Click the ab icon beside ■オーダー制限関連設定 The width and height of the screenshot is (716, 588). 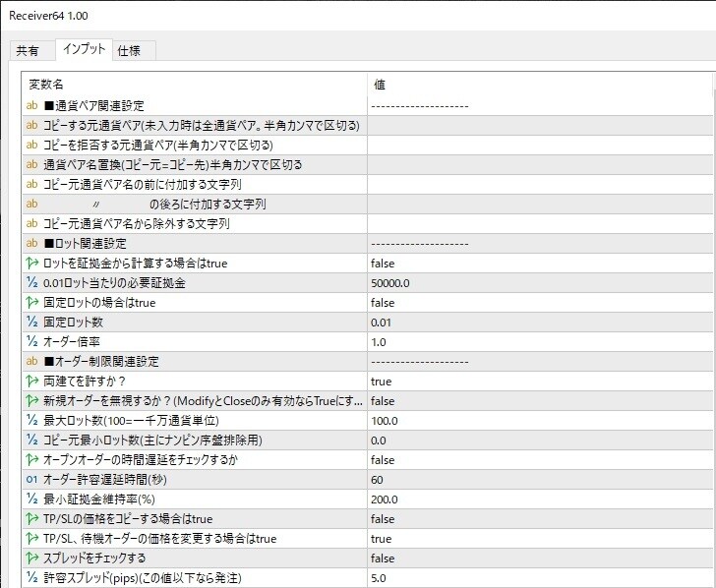pos(31,361)
